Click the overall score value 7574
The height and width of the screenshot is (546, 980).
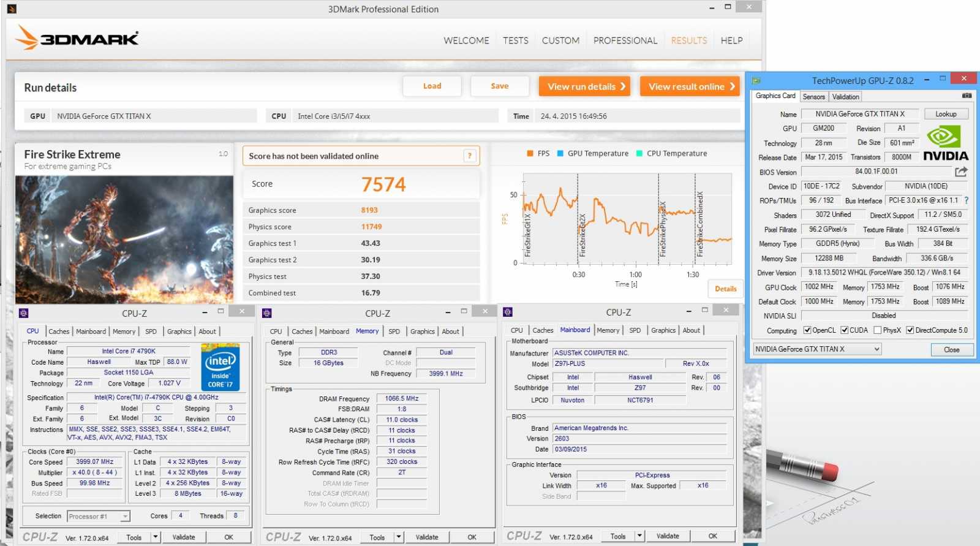tap(383, 184)
